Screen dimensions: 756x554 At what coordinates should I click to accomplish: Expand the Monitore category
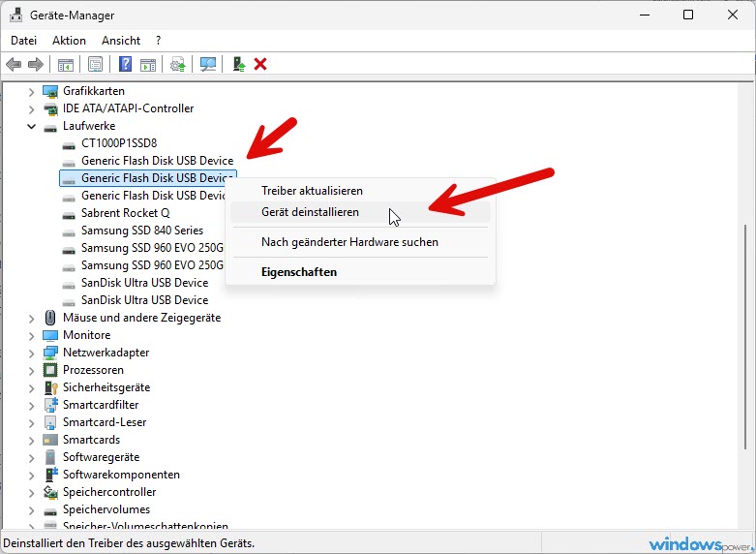pyautogui.click(x=31, y=335)
